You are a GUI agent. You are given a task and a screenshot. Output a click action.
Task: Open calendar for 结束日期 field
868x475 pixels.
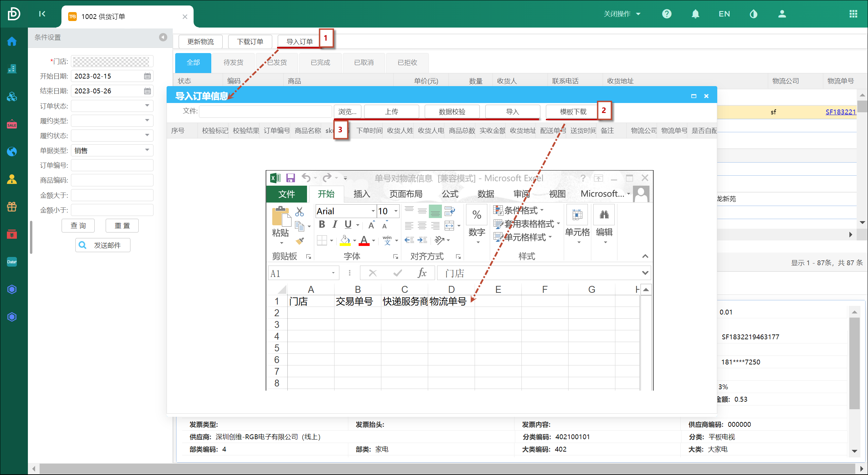point(147,91)
